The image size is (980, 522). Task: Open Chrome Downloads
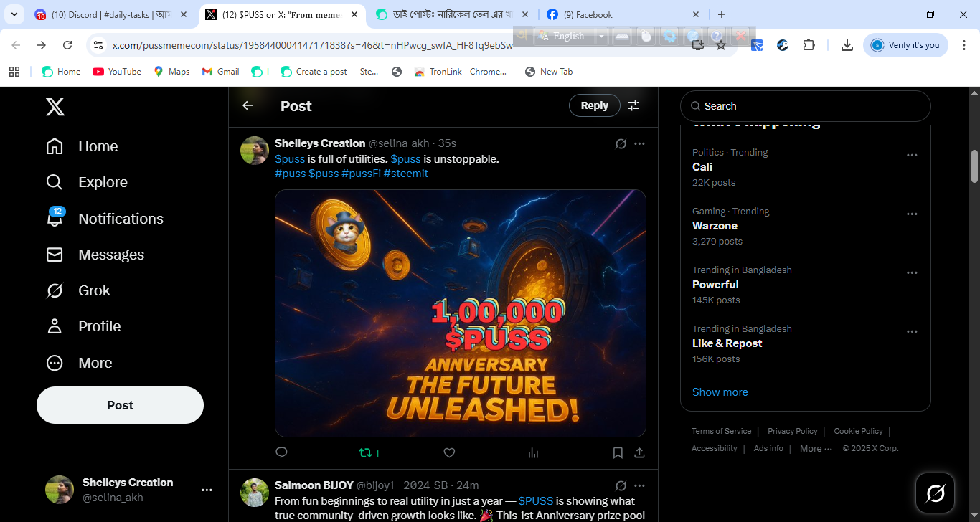coord(847,45)
